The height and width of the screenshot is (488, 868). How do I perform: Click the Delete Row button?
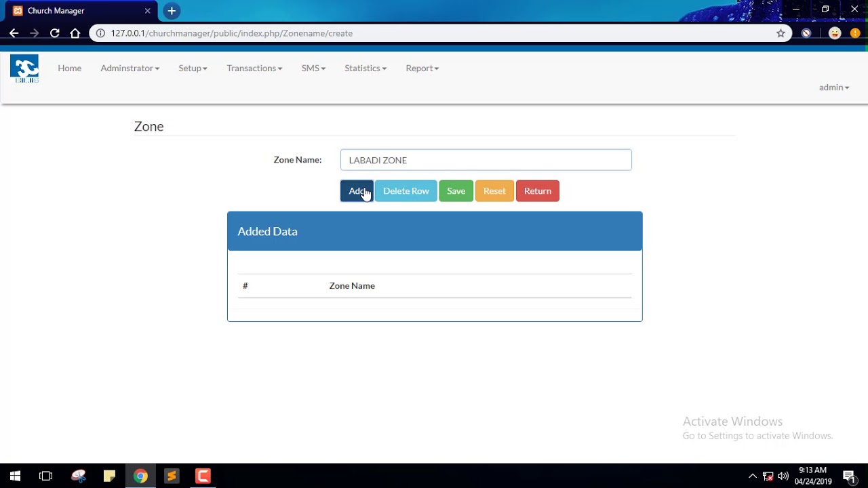[406, 191]
